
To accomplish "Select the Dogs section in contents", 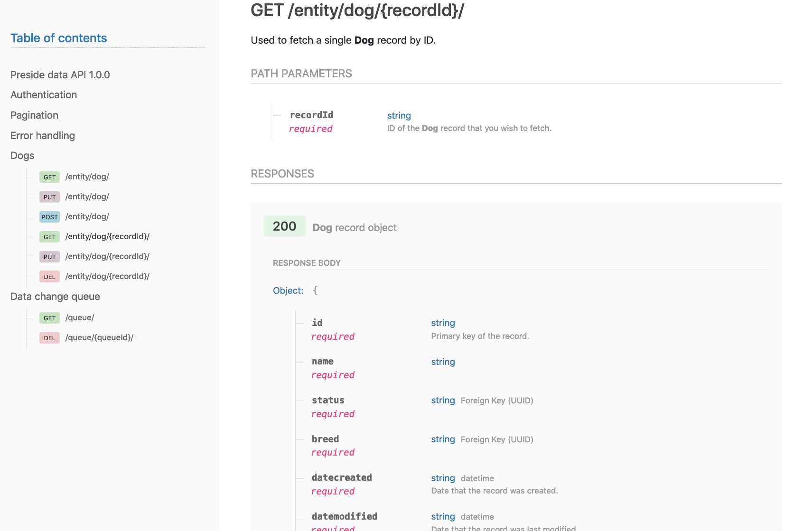I will 22,156.
